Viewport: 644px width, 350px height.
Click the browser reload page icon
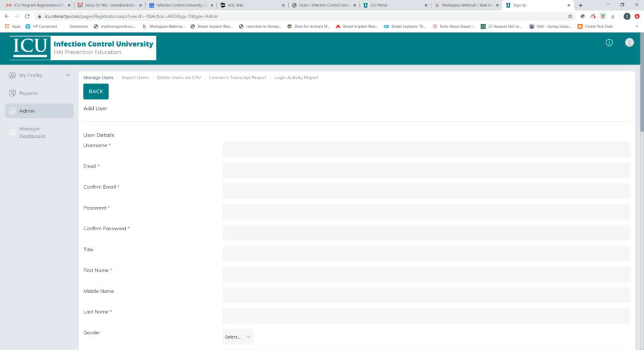pyautogui.click(x=27, y=16)
